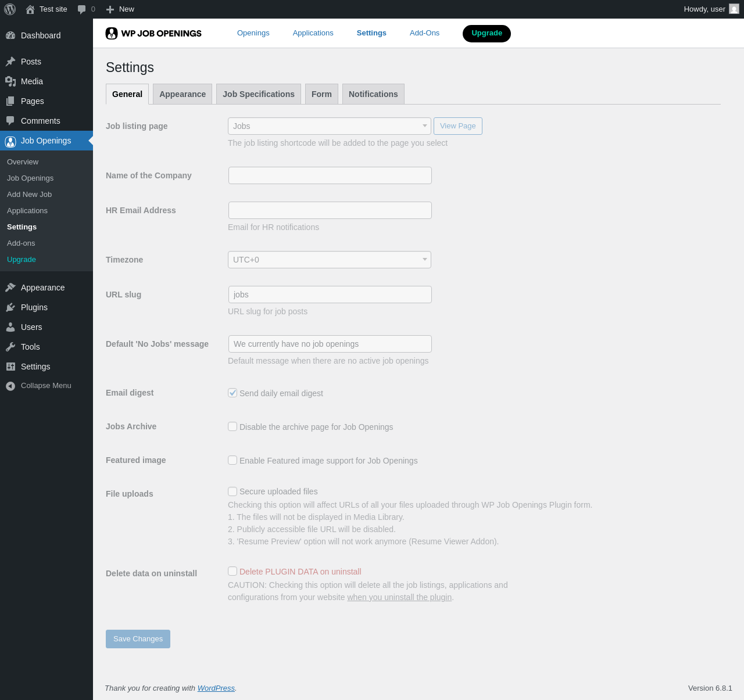Open 'when you uninstall the plugin' link

399,597
